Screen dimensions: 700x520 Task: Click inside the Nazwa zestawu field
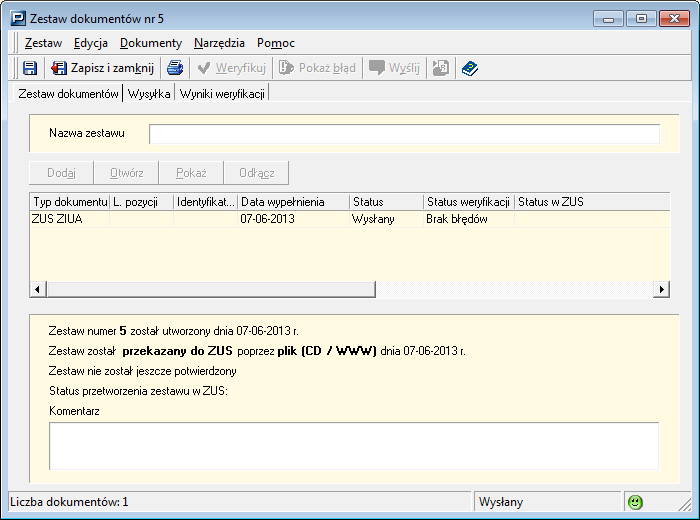[x=404, y=134]
